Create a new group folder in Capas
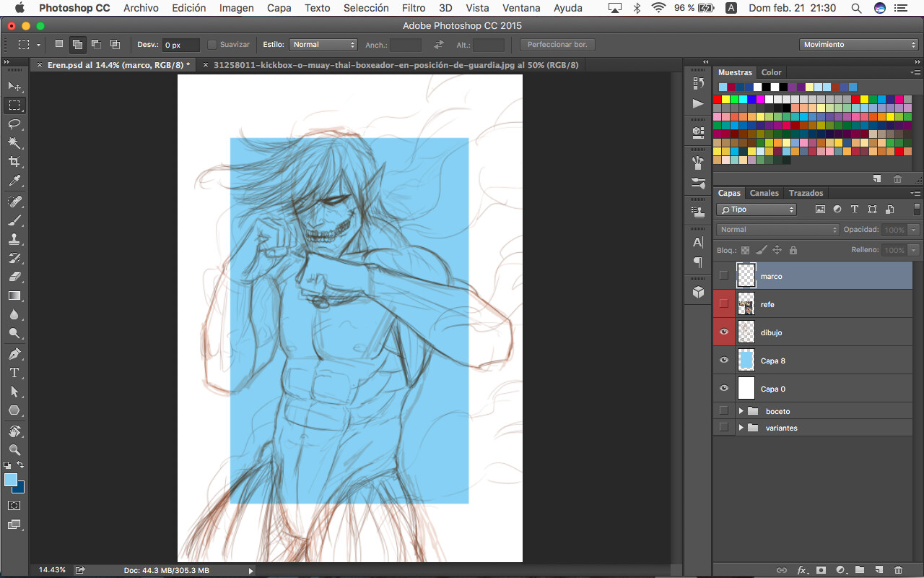924x578 pixels. click(860, 570)
